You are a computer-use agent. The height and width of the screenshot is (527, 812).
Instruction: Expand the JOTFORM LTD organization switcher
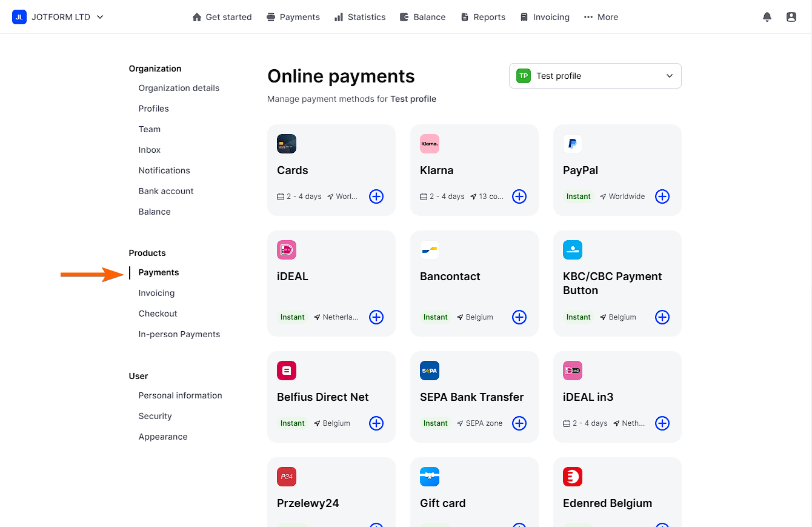(x=58, y=17)
